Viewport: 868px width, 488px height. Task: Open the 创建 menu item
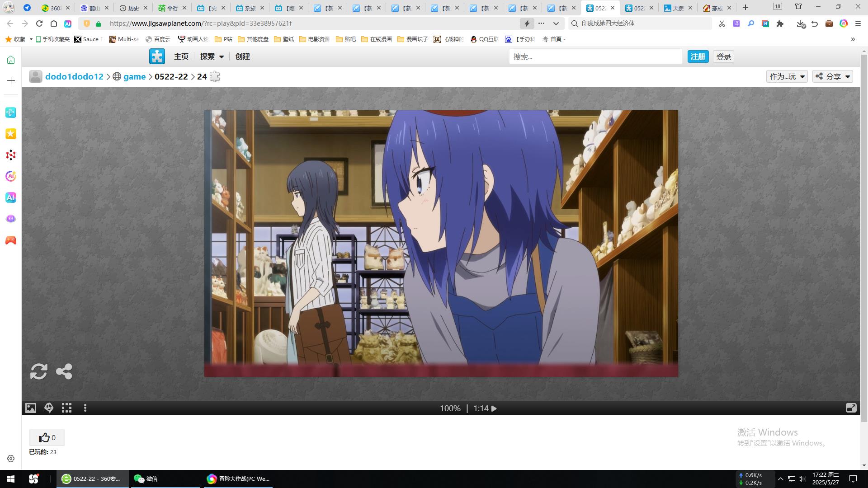[x=243, y=56]
